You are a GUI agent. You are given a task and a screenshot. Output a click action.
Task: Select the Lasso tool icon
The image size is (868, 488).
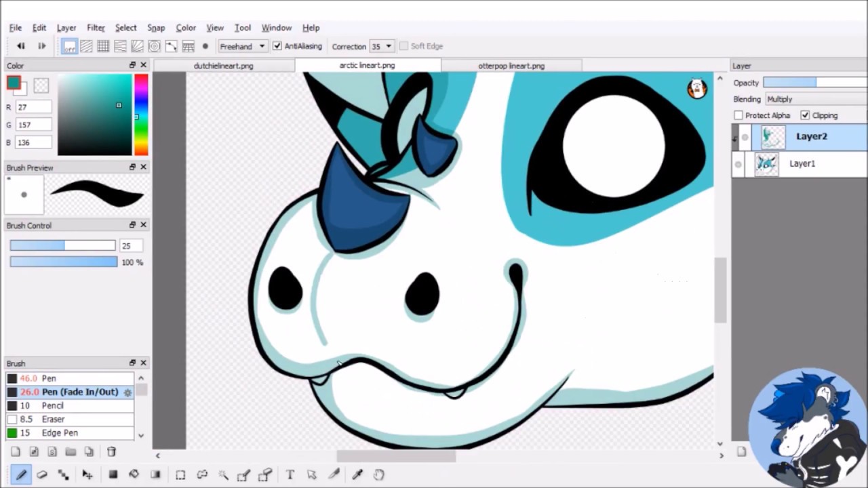coord(201,474)
